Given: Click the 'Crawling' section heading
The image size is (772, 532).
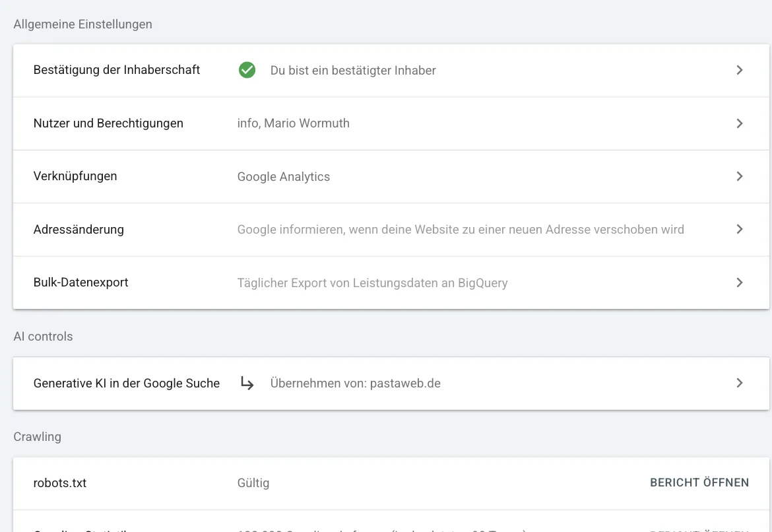Looking at the screenshot, I should [x=38, y=437].
